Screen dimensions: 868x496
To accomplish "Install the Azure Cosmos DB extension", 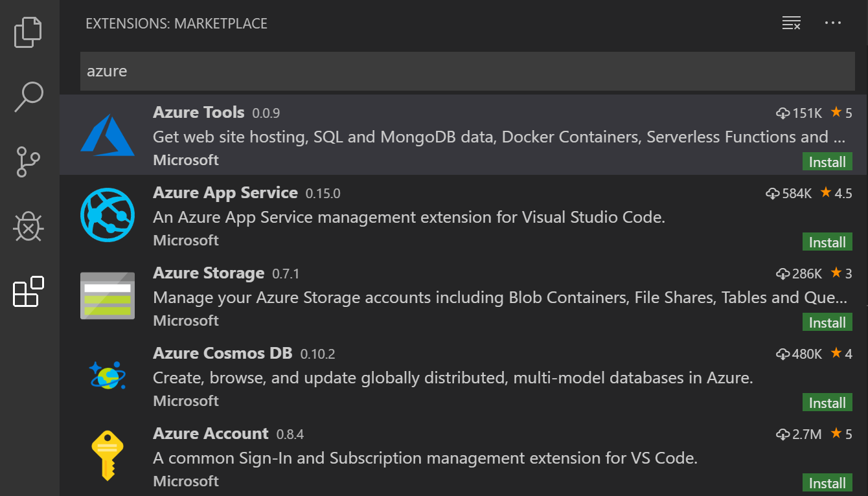I will point(827,403).
